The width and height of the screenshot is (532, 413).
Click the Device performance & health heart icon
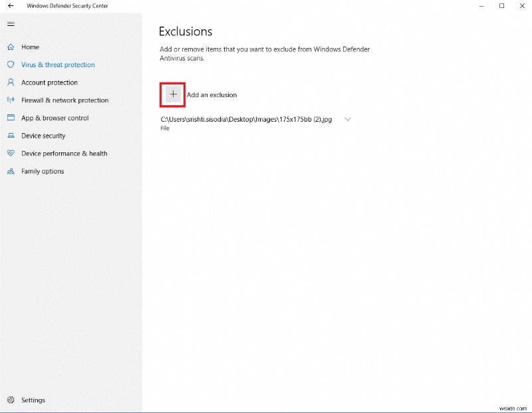tap(10, 153)
